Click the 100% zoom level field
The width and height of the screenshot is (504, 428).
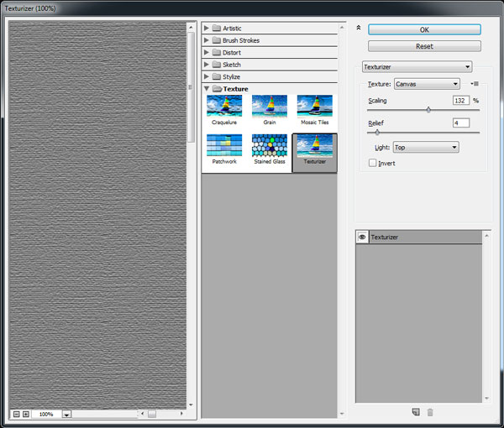pyautogui.click(x=46, y=415)
